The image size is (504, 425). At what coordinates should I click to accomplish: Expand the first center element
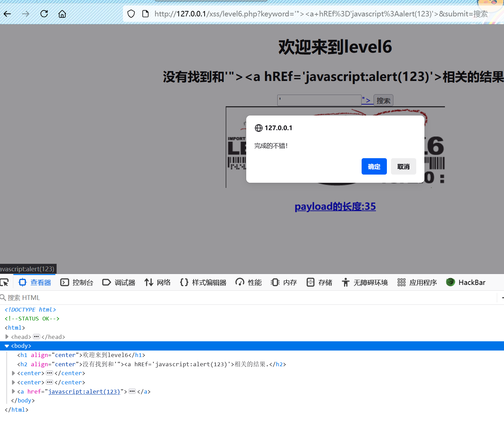point(13,373)
